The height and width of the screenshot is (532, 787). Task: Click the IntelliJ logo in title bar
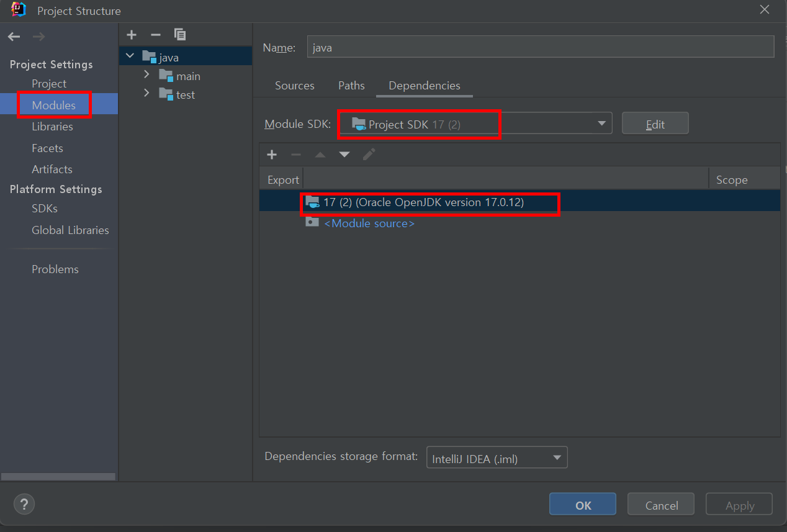click(x=18, y=10)
